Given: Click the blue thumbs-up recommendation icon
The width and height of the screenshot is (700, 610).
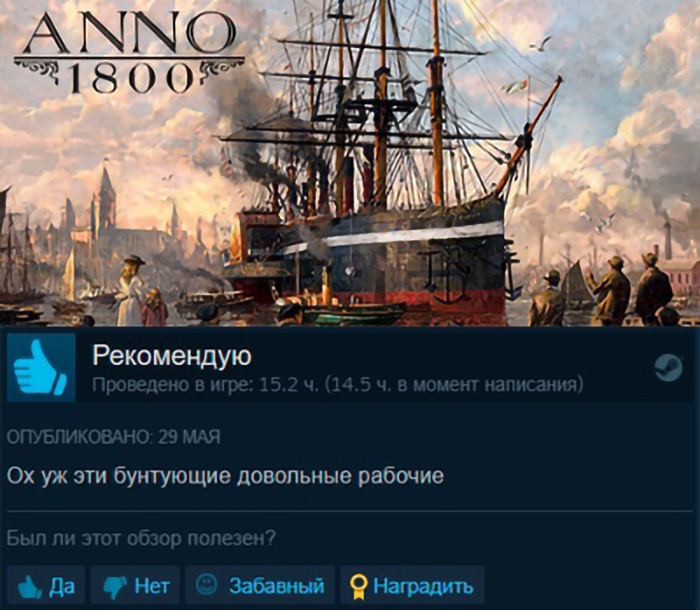Looking at the screenshot, I should (41, 368).
